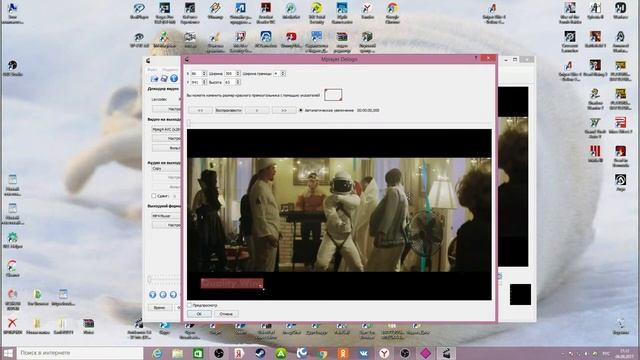Click the configure button under Lavcodec video decoder
Image resolution: width=640 pixels, height=360 pixels.
click(167, 109)
